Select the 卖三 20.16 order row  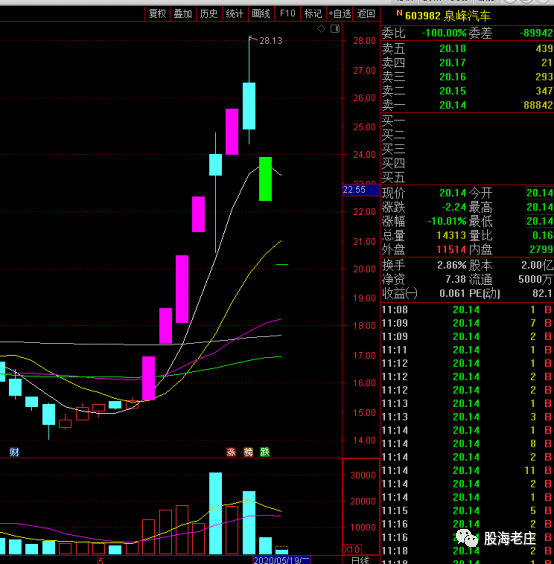click(x=467, y=77)
